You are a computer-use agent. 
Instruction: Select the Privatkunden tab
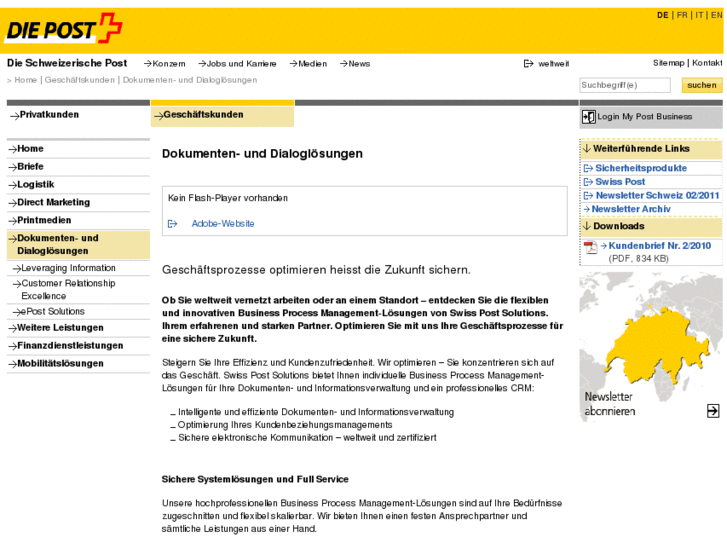point(78,115)
